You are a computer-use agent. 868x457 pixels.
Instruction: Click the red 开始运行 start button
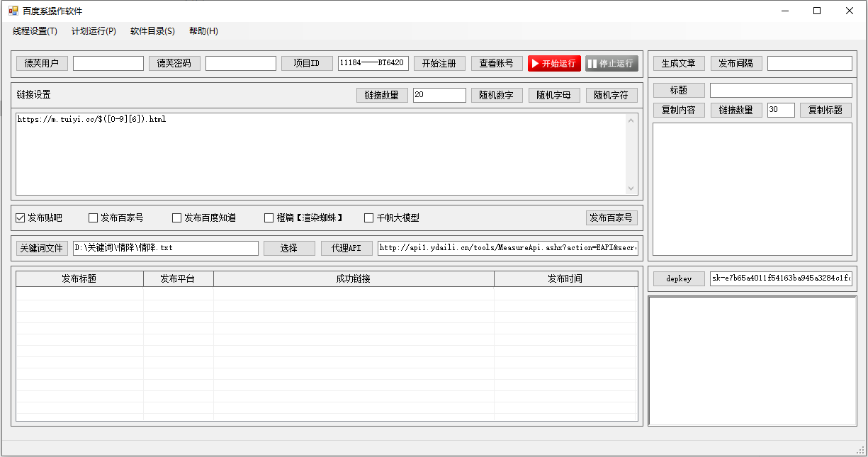point(554,63)
